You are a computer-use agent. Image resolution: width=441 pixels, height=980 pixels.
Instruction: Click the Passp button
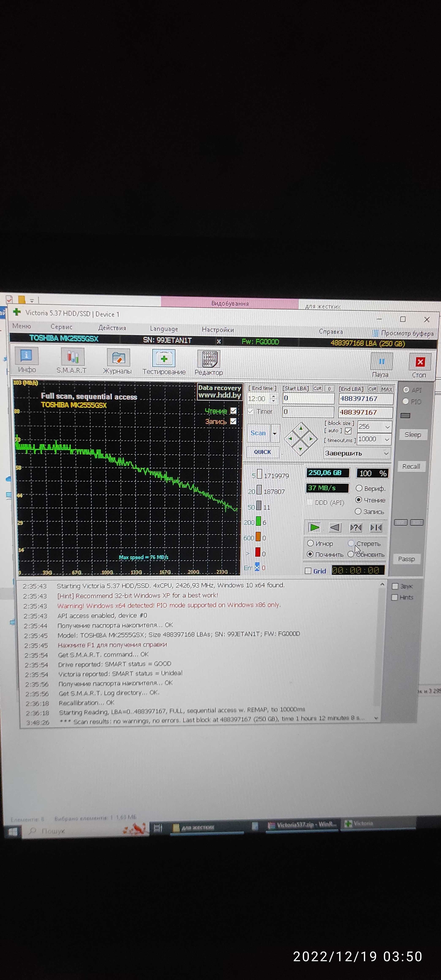coord(406,559)
